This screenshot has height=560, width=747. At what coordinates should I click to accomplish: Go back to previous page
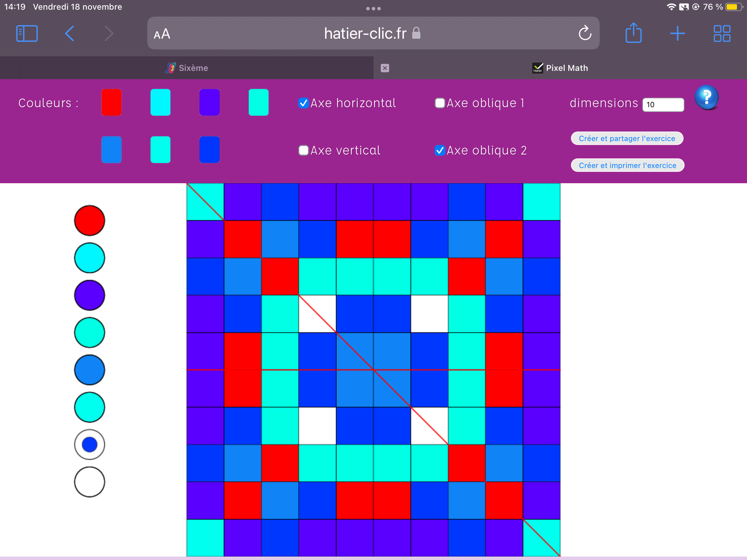[70, 34]
